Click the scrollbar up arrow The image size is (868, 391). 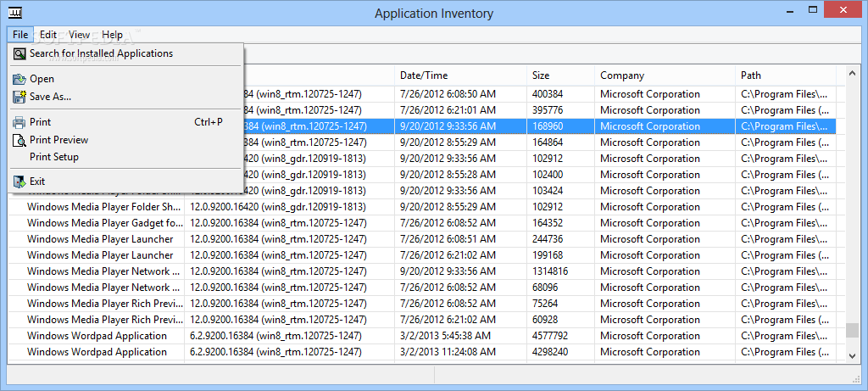tap(853, 72)
